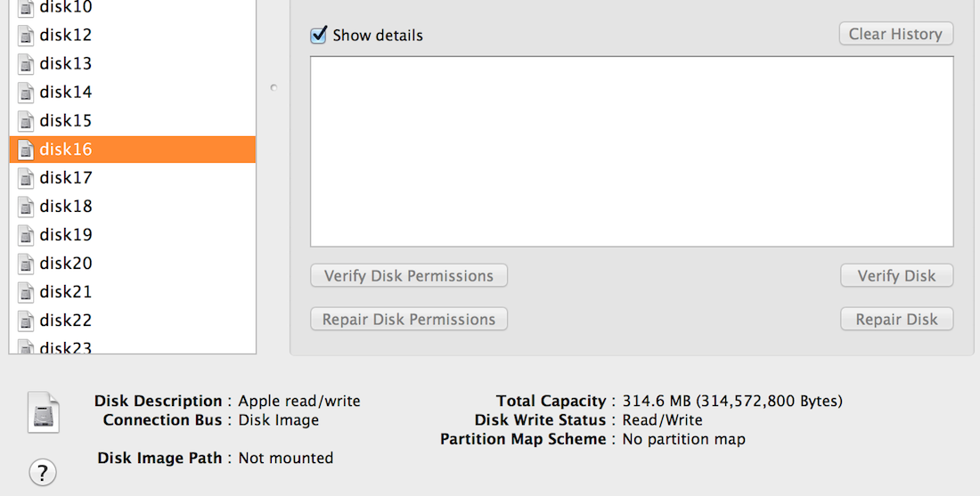Select disk13 in the sidebar list
Screen dimensions: 980x496
(x=133, y=64)
